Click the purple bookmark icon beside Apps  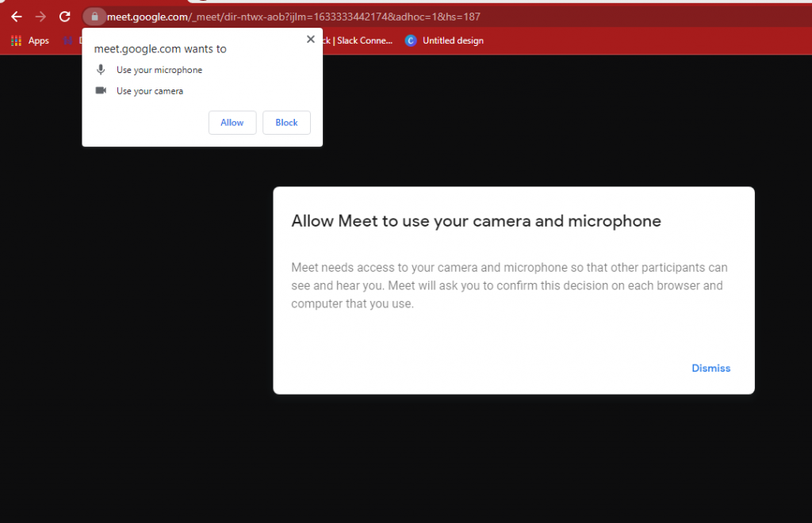tap(68, 40)
